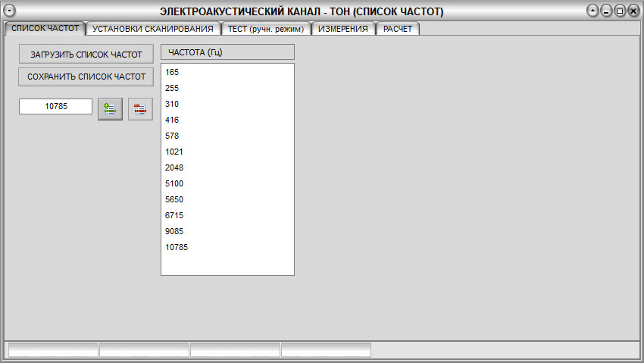644x363 pixels.
Task: Minimize the window with the dash button
Action: pos(606,11)
